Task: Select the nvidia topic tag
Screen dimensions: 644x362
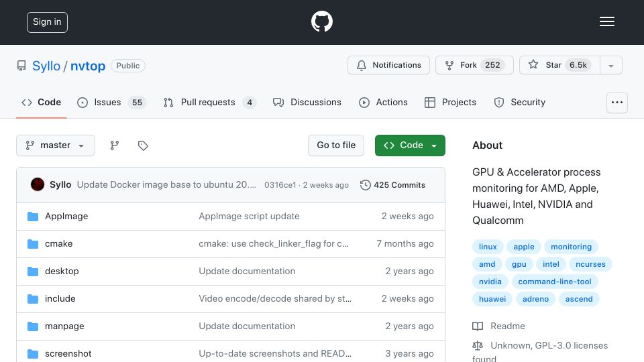Action: (x=490, y=282)
